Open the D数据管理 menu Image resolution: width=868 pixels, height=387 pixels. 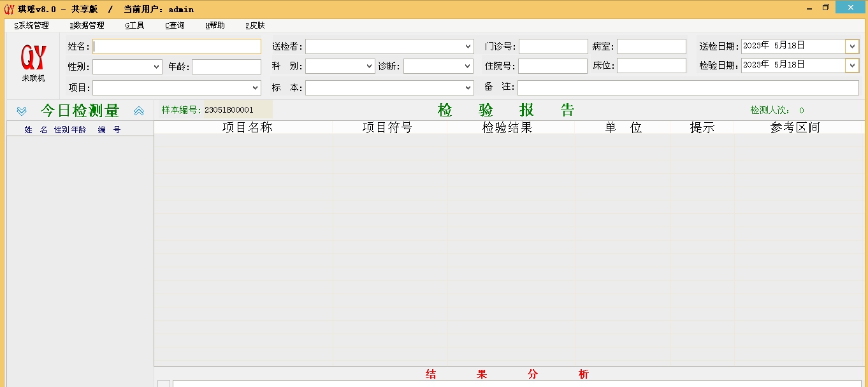coord(87,25)
